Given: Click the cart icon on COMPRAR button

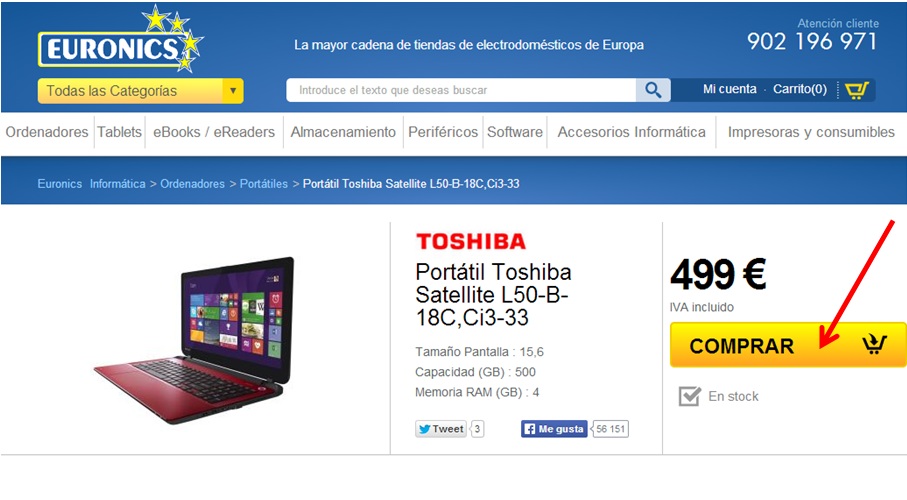Looking at the screenshot, I should point(874,344).
